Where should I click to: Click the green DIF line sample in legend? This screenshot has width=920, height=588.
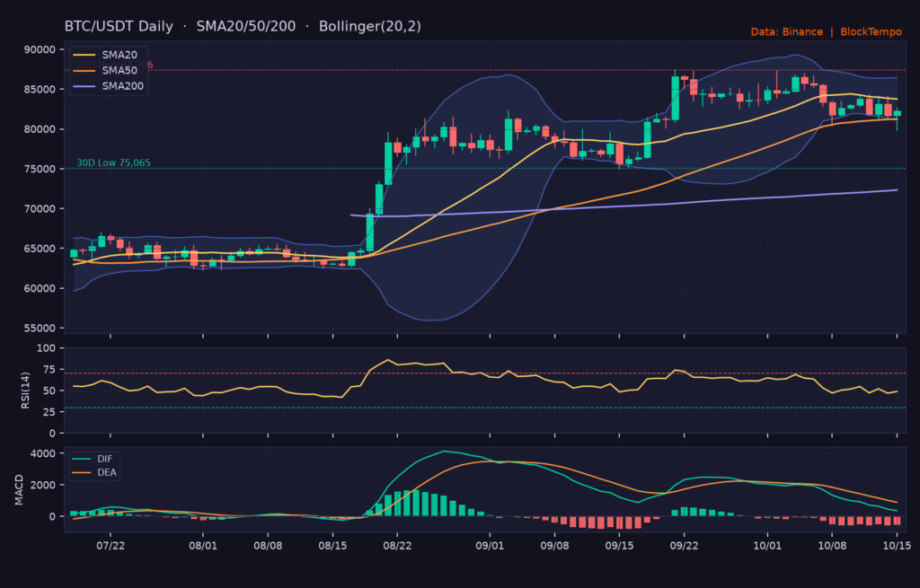point(82,459)
